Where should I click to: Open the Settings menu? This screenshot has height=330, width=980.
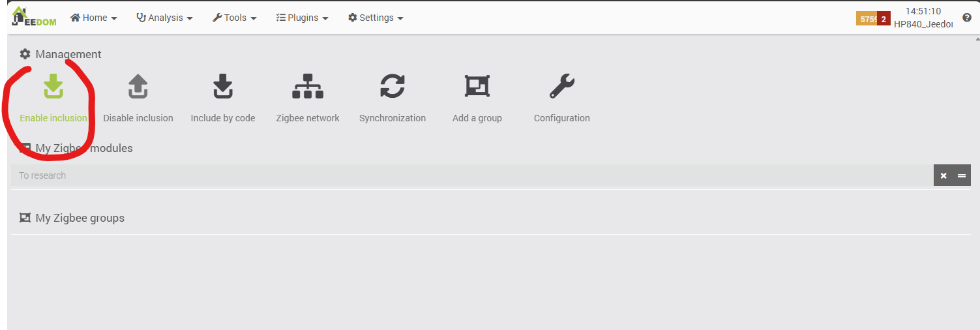point(376,18)
